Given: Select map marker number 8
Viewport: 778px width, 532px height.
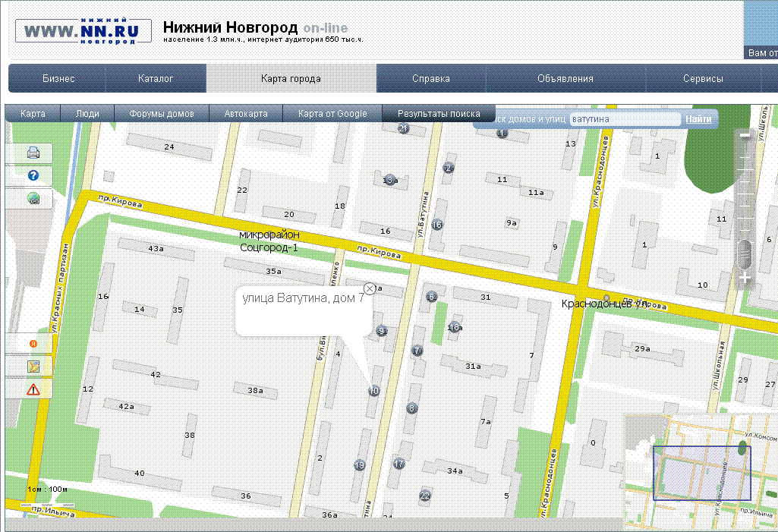Looking at the screenshot, I should click(x=412, y=408).
